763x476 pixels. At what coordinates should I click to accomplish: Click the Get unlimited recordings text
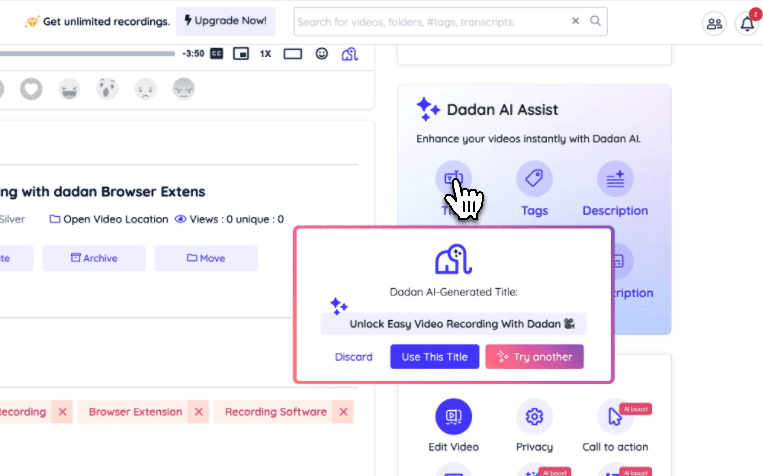(x=106, y=21)
